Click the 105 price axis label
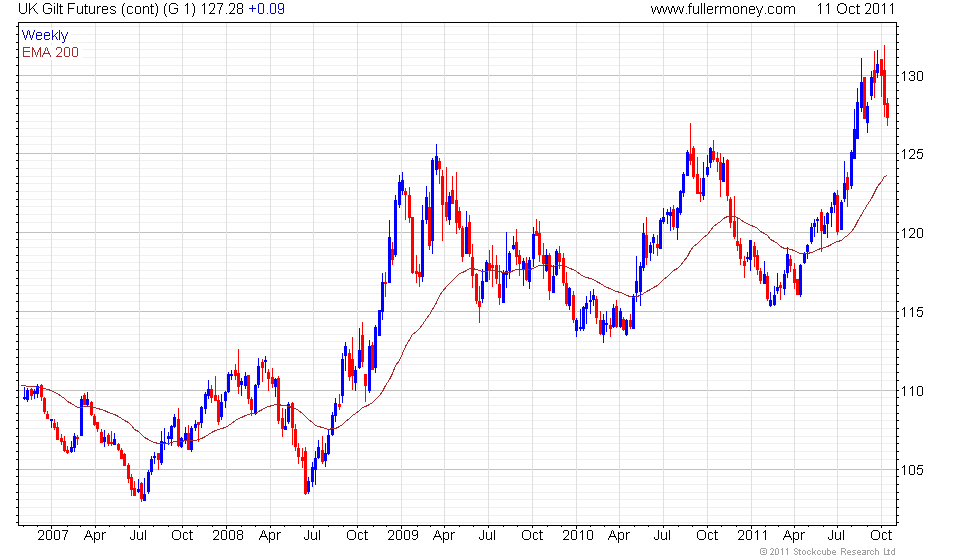 pyautogui.click(x=912, y=470)
